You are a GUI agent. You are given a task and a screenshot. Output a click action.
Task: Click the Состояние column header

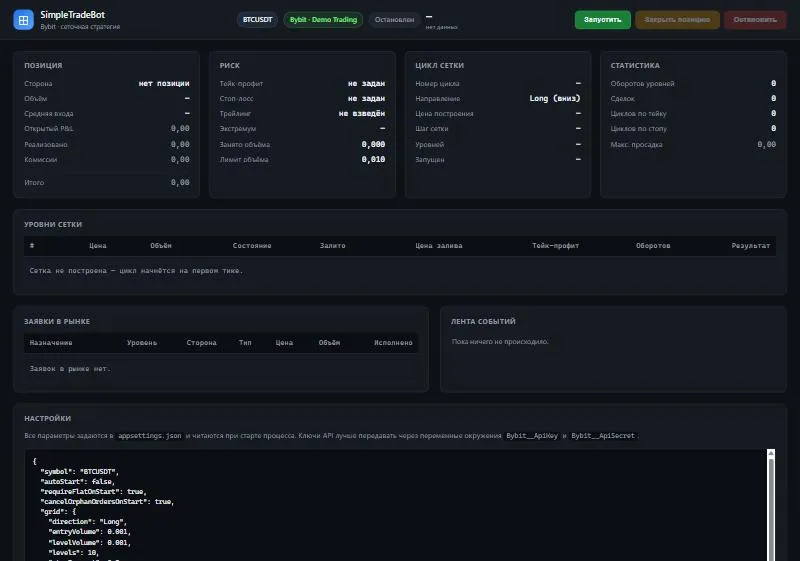point(252,245)
